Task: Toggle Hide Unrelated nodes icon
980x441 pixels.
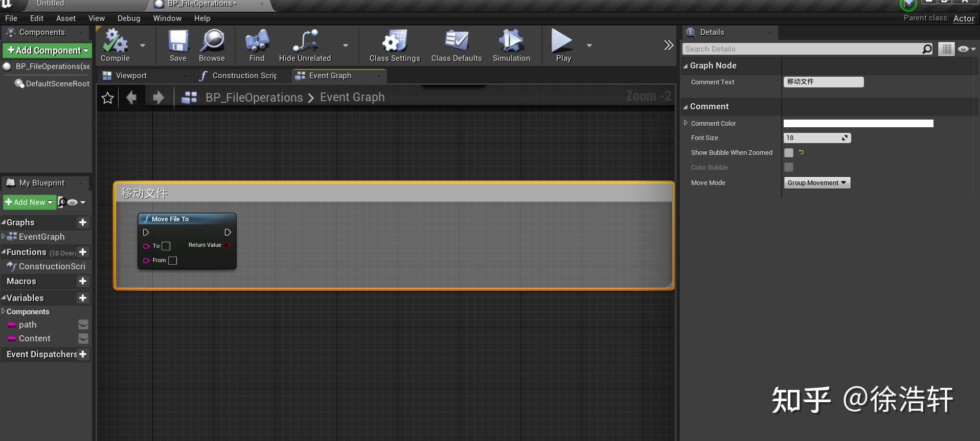Action: [x=305, y=41]
